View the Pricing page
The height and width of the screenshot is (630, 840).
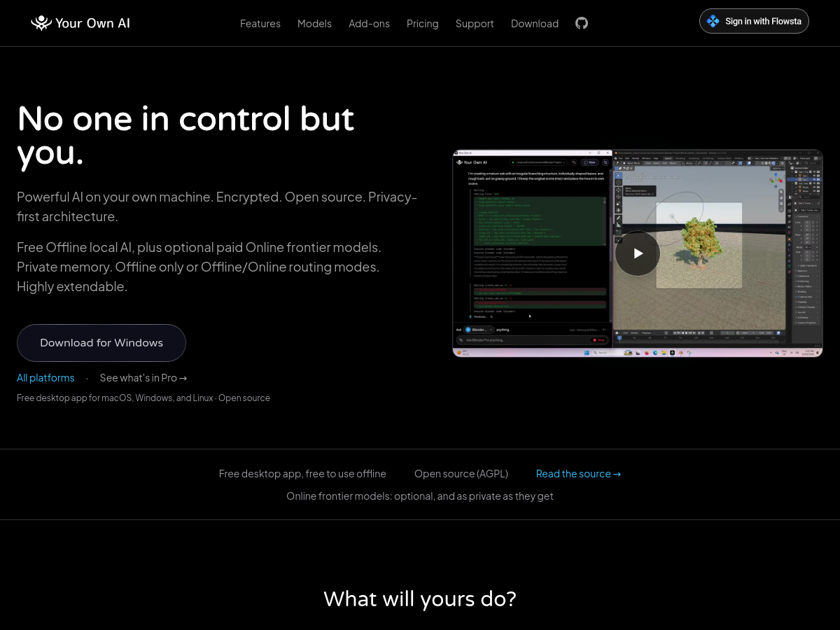[x=423, y=24]
